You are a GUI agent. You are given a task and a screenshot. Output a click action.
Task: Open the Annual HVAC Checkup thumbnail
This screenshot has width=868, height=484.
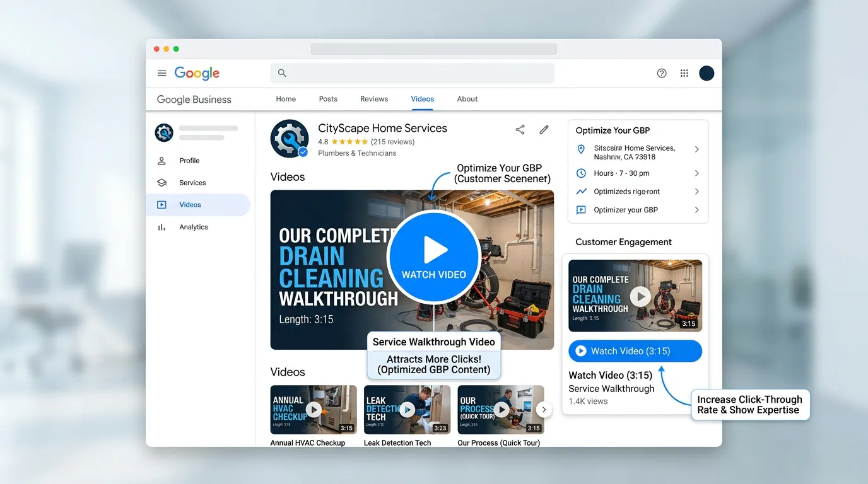(314, 410)
